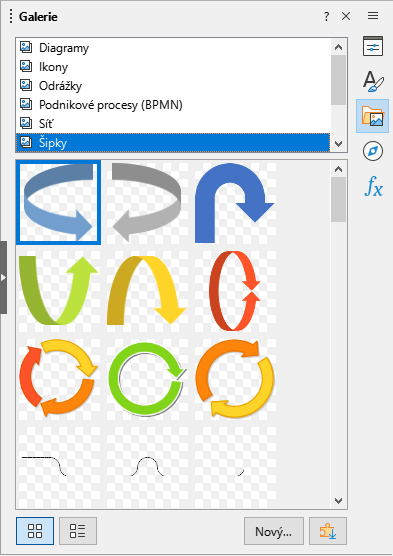Select the green circle arrow thumbnail
The image size is (393, 556).
(x=146, y=379)
